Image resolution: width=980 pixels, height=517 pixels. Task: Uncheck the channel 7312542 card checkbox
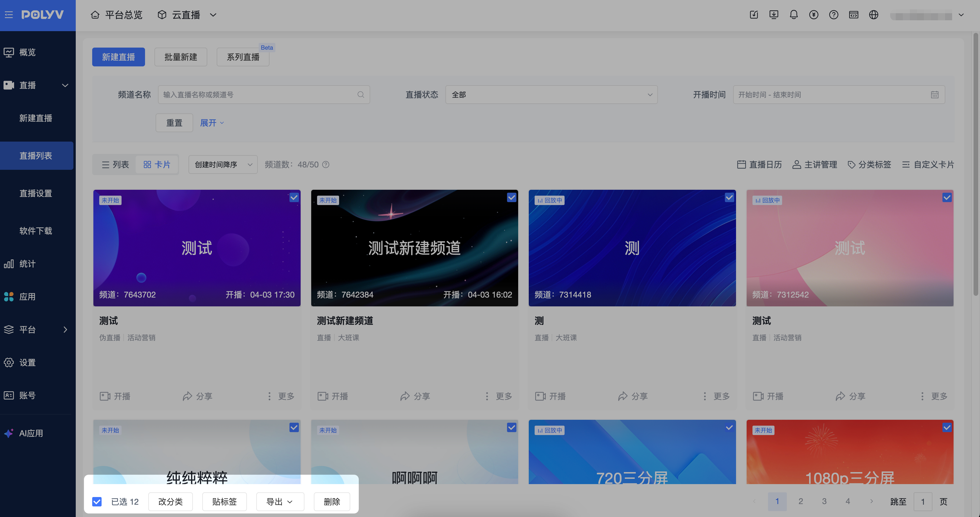pos(947,197)
